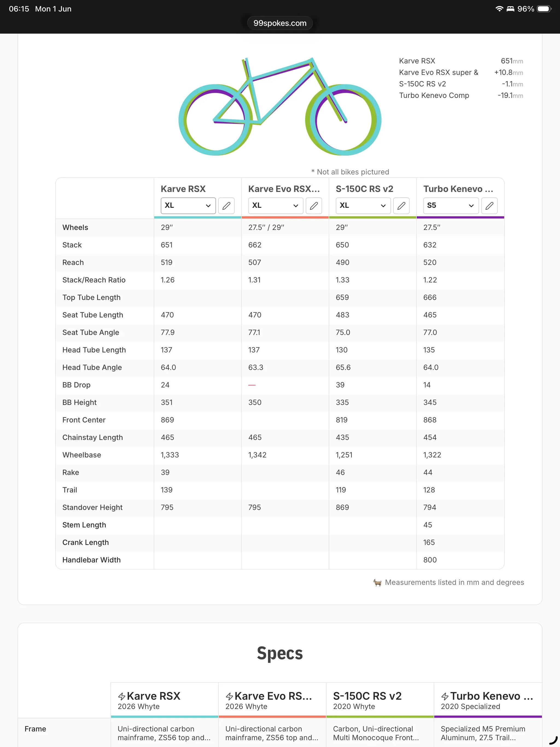
Task: Click the goat icon near measurements note
Action: (377, 583)
